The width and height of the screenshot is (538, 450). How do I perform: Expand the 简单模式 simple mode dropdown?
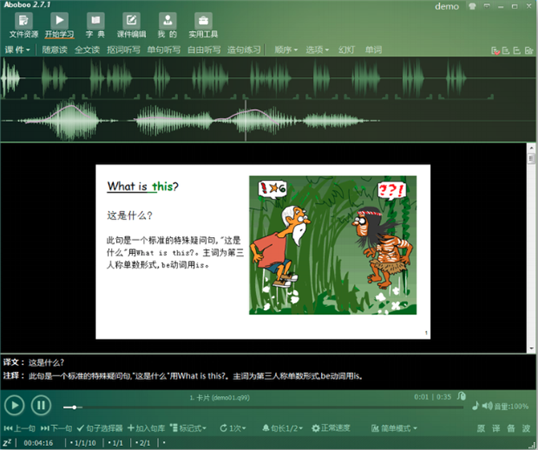394,428
